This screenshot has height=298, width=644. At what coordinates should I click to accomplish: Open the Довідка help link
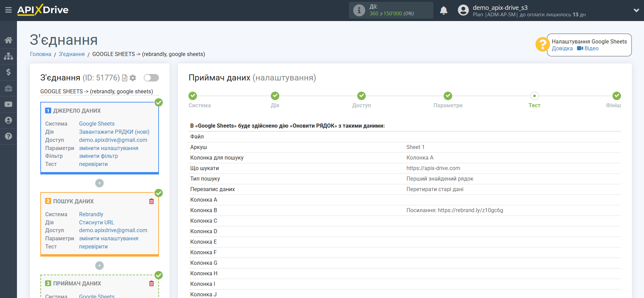pyautogui.click(x=562, y=49)
